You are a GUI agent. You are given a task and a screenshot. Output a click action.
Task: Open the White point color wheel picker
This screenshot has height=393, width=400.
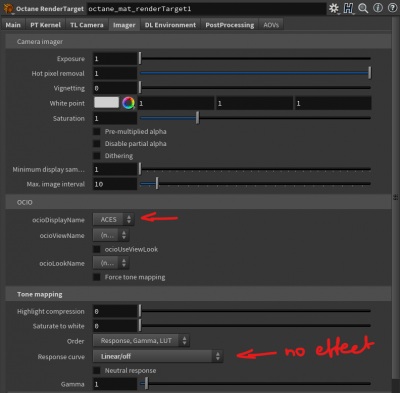pos(128,103)
